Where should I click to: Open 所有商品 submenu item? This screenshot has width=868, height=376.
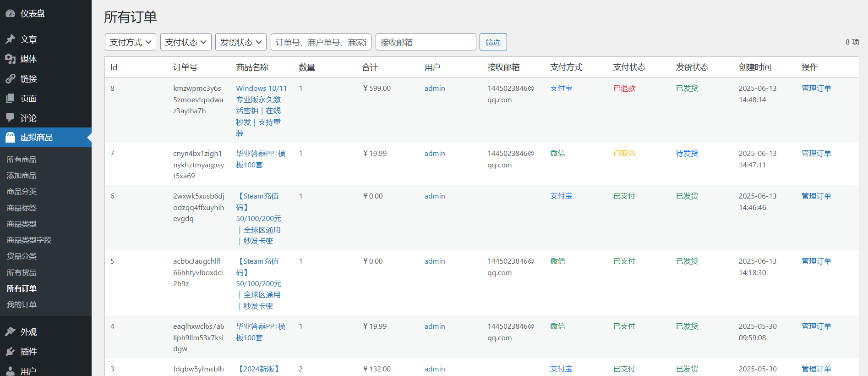22,159
